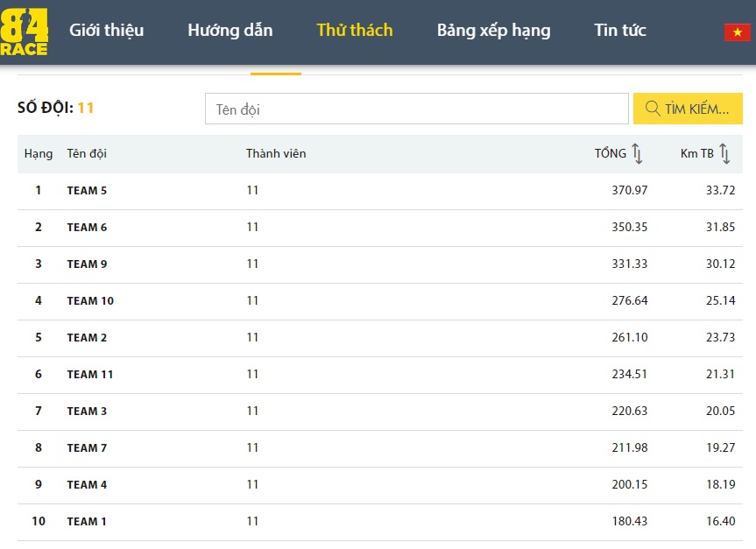Sort teams by Km TB arrows icon
Viewport: 756px width, 549px height.
point(724,154)
